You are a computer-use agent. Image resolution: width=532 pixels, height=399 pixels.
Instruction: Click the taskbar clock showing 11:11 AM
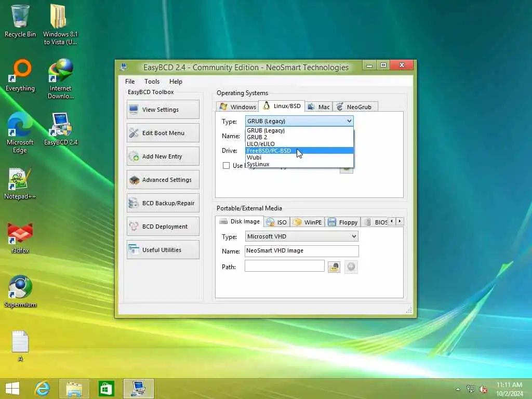pyautogui.click(x=509, y=389)
